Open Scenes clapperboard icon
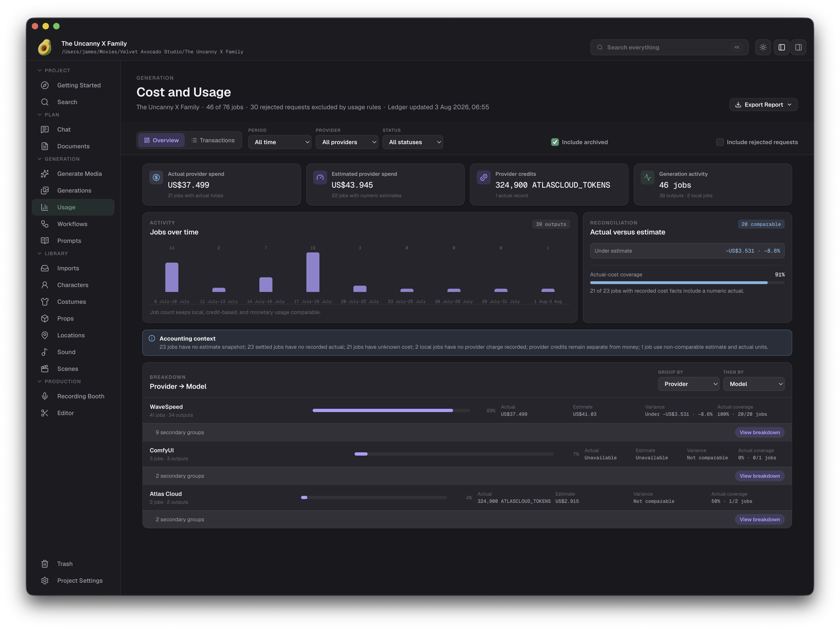 (x=45, y=368)
